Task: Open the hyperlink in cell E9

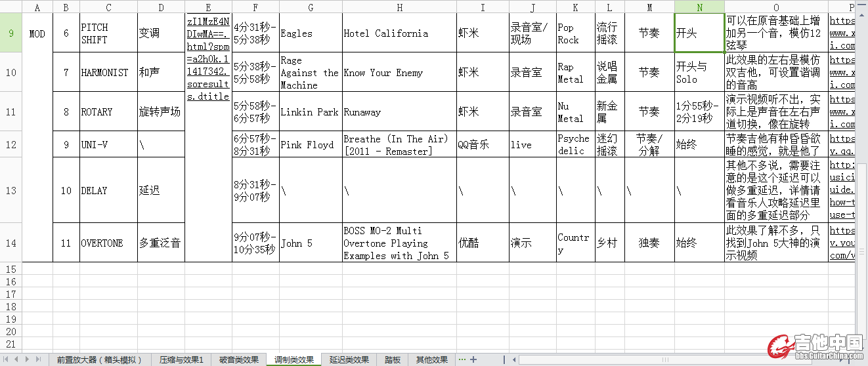Action: (208, 58)
